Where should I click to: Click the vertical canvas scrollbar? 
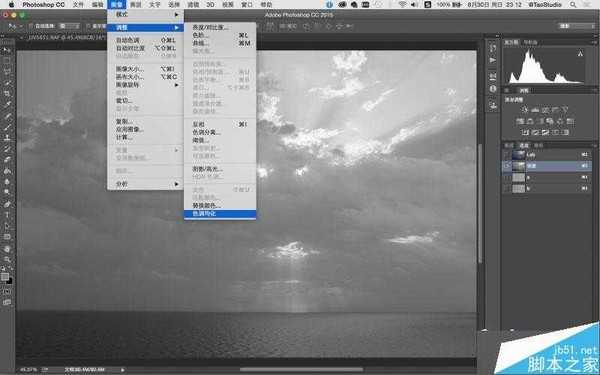[x=480, y=203]
